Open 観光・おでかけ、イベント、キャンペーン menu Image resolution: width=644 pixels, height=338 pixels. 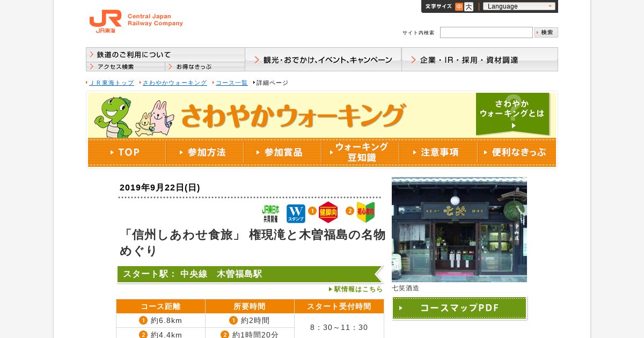323,60
